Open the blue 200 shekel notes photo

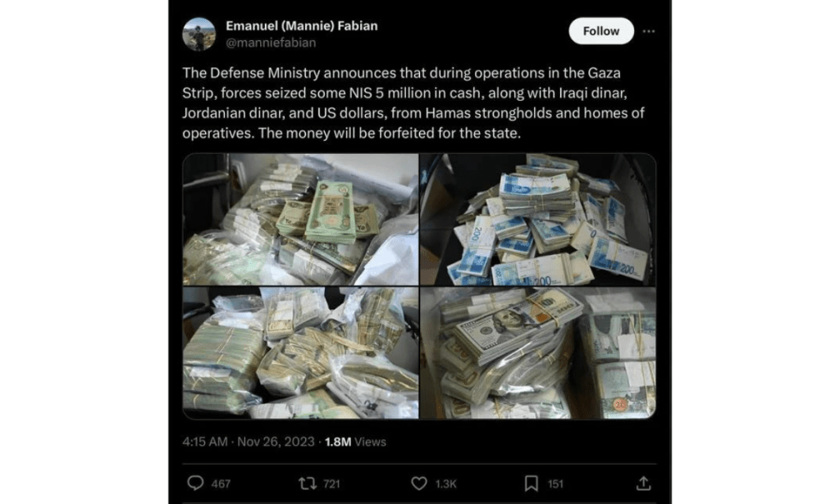pyautogui.click(x=538, y=220)
